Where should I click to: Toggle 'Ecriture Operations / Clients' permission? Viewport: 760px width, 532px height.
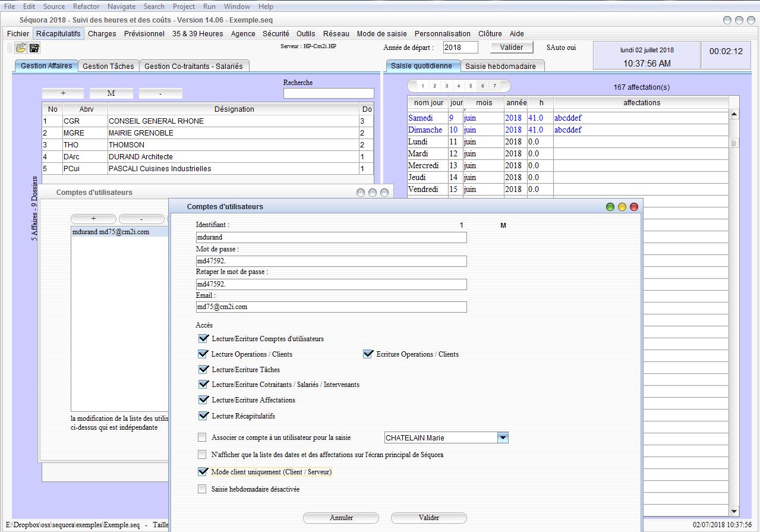368,354
